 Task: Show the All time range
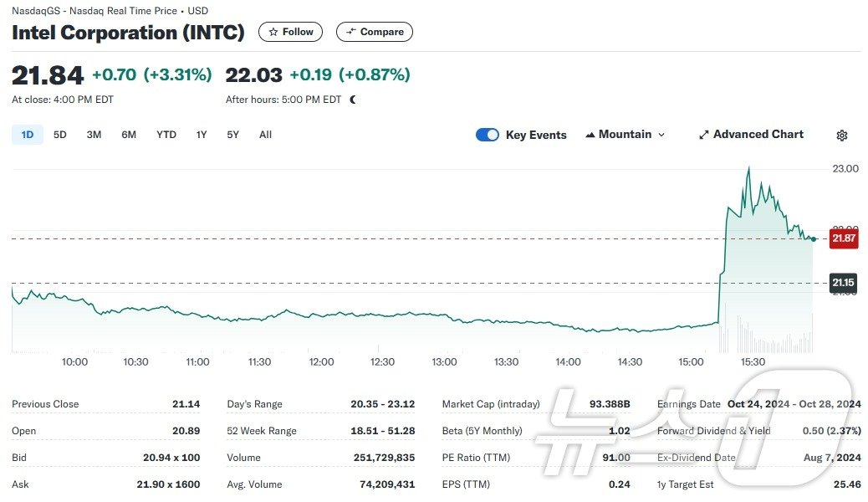tap(265, 135)
